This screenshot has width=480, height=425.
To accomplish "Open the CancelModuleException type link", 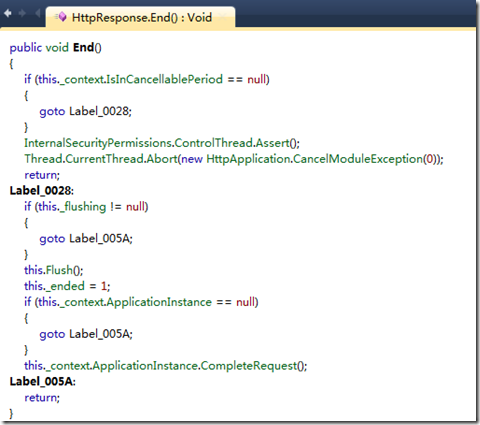I will 358,159.
